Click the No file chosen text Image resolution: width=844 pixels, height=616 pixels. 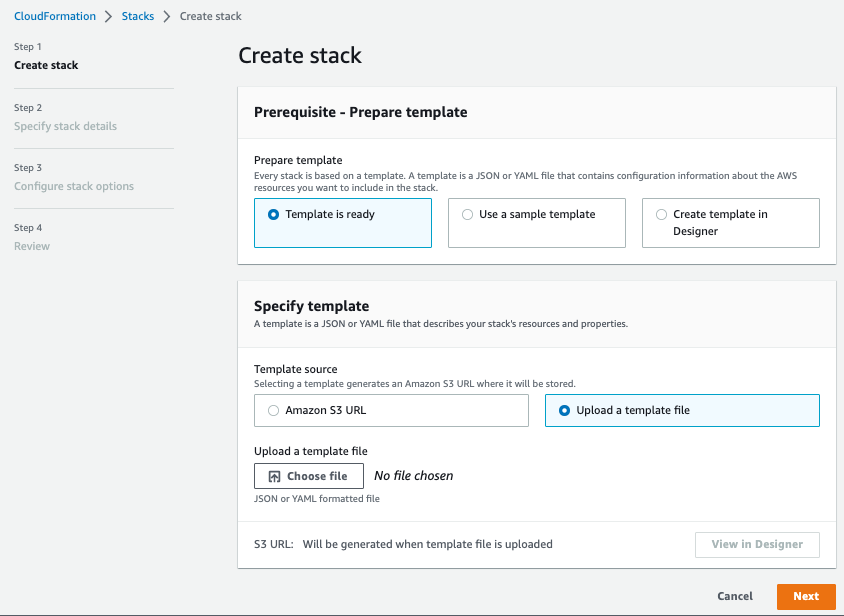[x=413, y=476]
